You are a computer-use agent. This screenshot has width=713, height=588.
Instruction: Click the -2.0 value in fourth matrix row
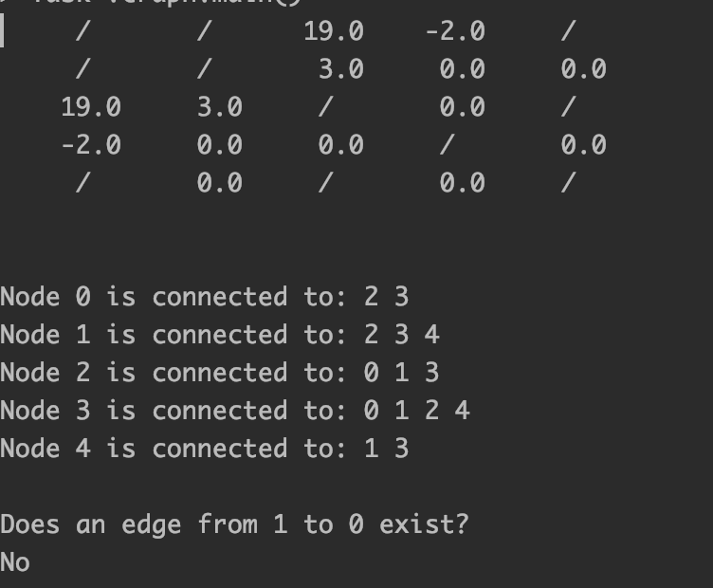(91, 145)
